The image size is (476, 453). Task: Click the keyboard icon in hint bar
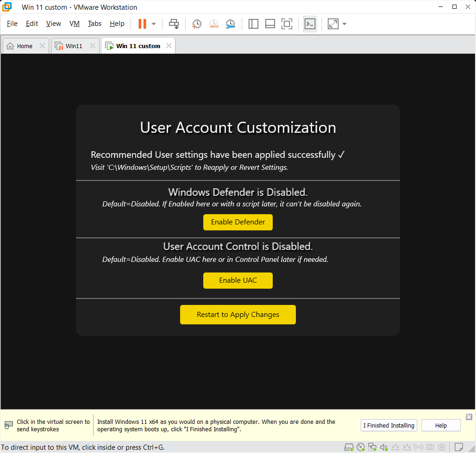pyautogui.click(x=9, y=425)
